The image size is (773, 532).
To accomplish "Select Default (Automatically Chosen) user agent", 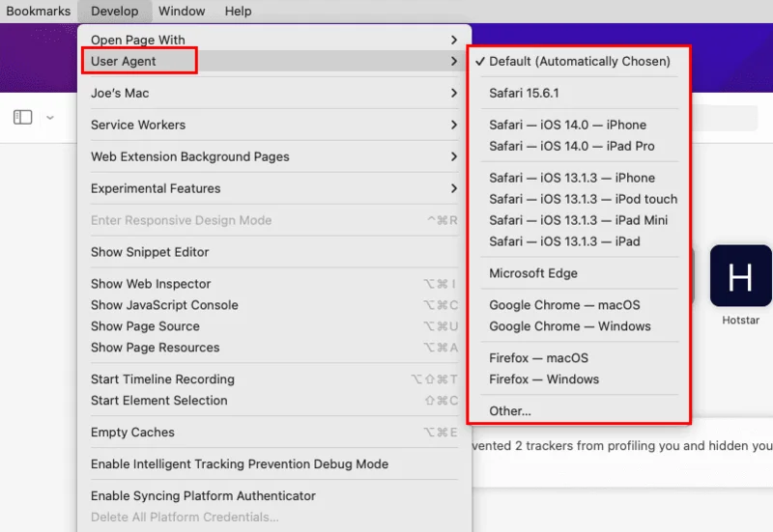I will pyautogui.click(x=579, y=61).
